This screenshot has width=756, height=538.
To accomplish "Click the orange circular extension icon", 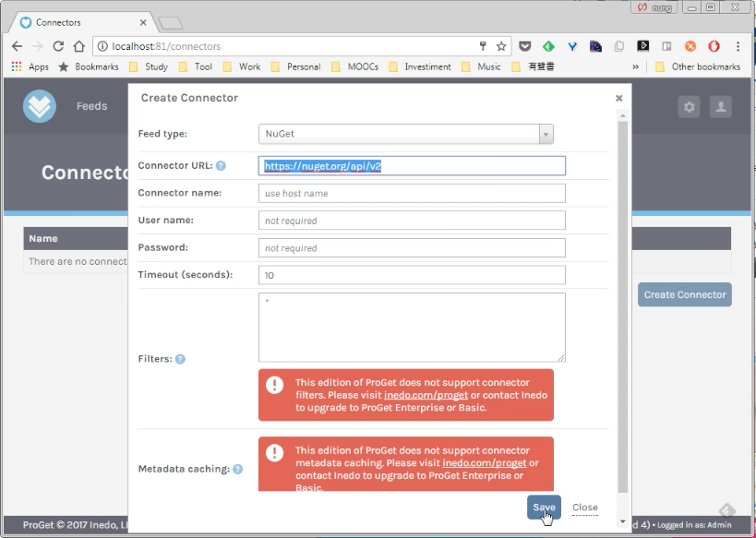I will click(690, 46).
